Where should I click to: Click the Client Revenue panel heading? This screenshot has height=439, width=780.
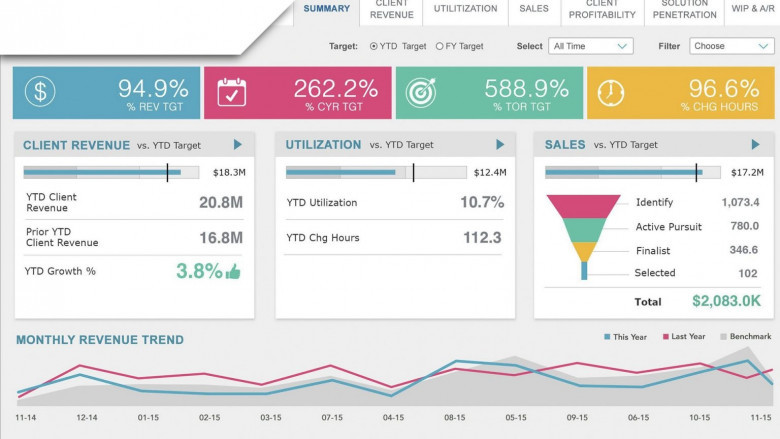point(76,145)
